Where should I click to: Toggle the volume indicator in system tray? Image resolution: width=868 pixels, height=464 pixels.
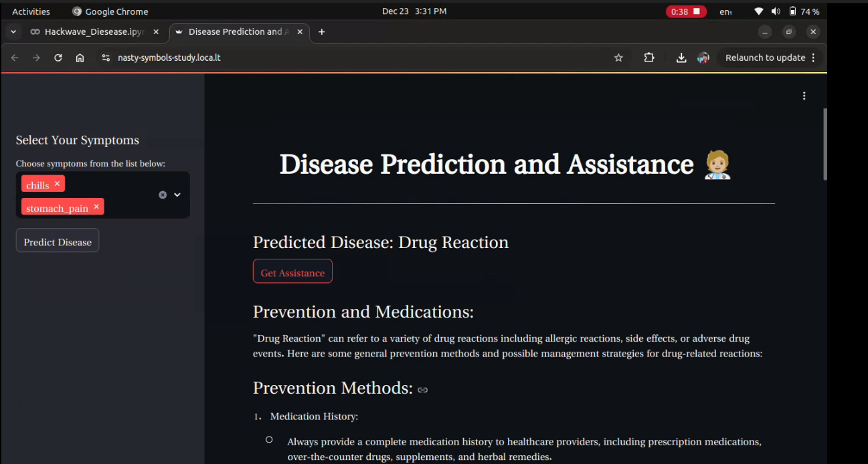click(x=776, y=11)
